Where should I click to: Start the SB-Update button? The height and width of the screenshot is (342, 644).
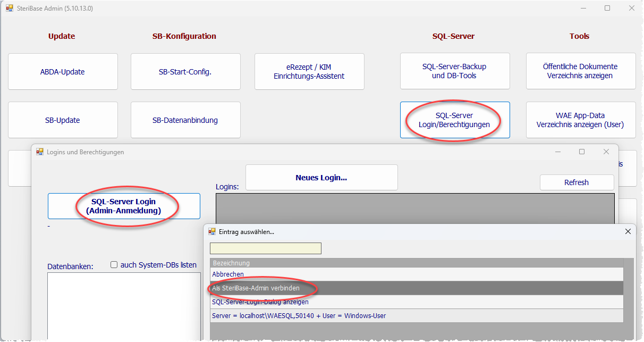[x=63, y=120]
